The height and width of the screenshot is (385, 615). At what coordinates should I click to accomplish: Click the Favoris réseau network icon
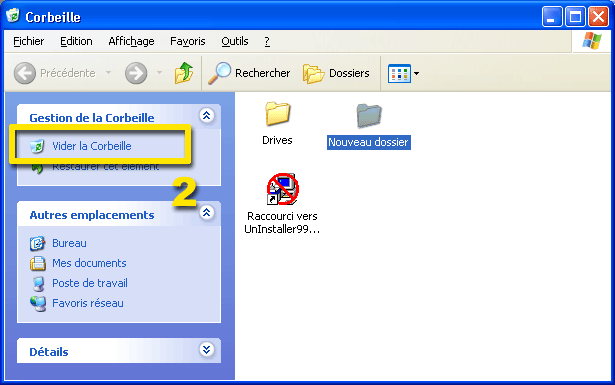click(x=38, y=304)
